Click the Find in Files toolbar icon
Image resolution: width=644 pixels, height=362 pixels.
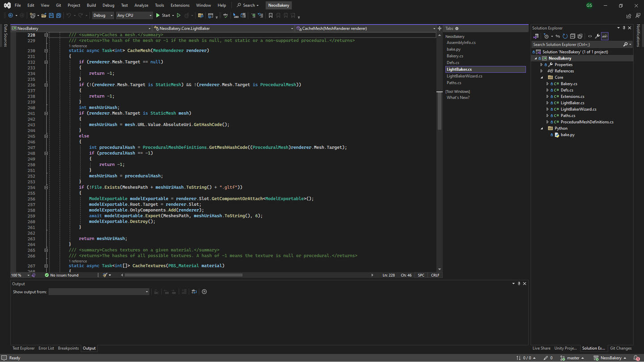coord(200,16)
